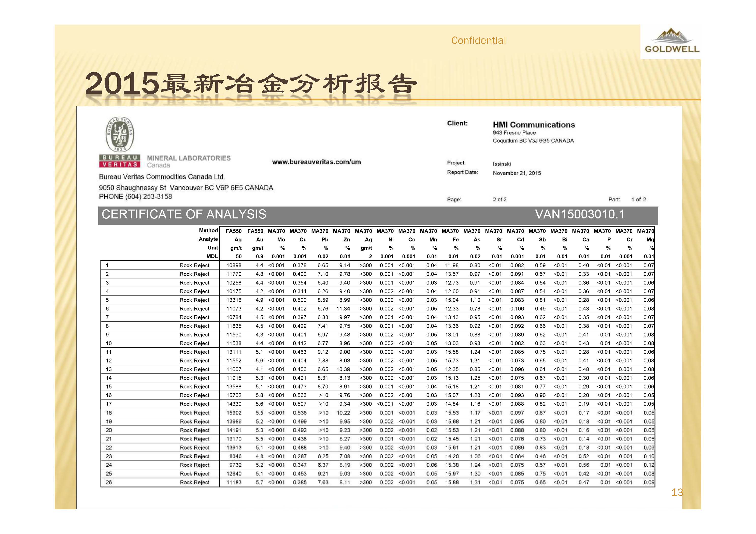Click the MINERAL LABORATORIES label
The image size is (756, 534).
189,158
